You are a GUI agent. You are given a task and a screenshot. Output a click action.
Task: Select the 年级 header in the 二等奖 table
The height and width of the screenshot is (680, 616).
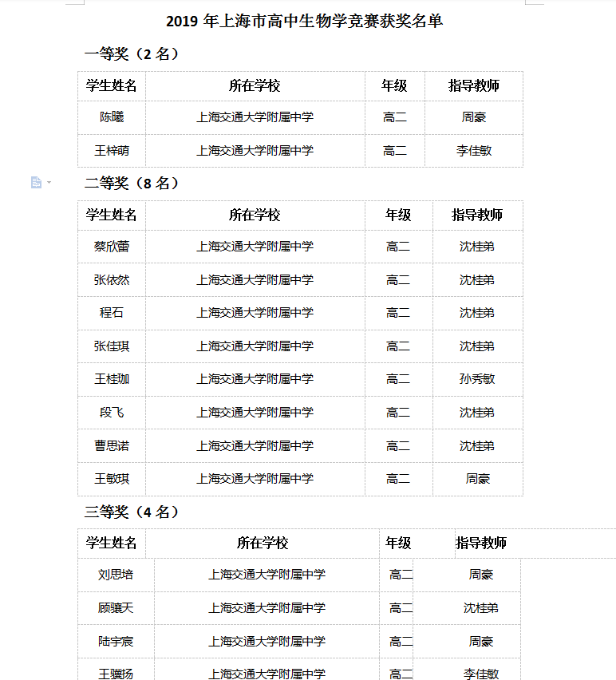click(398, 215)
